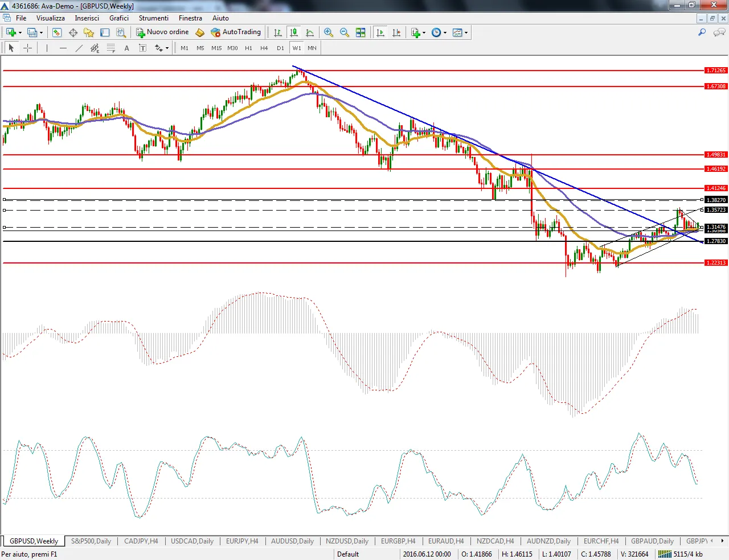Launch the MetaEditor icon
This screenshot has height=560, width=729.
click(x=199, y=32)
